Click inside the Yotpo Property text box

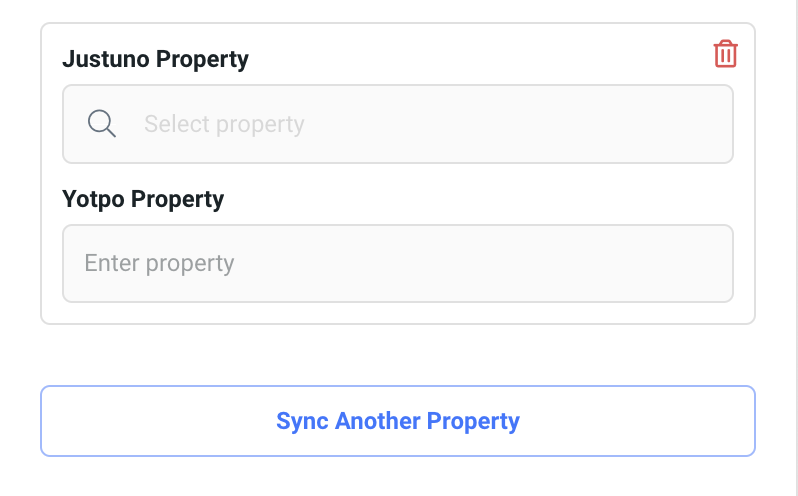click(398, 263)
